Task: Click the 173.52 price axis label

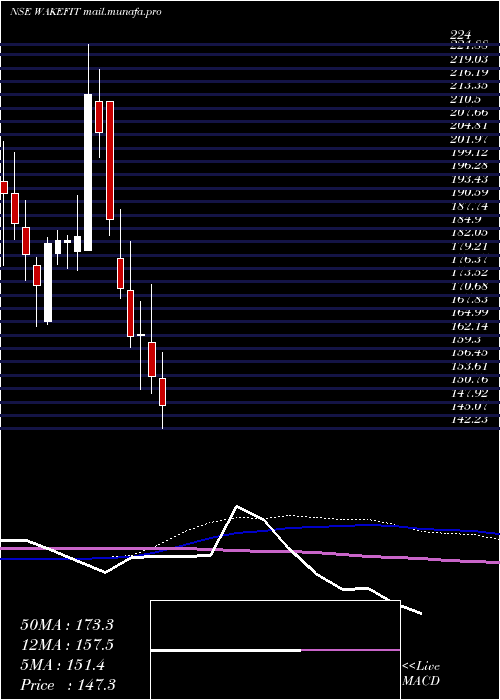Action: [469, 273]
